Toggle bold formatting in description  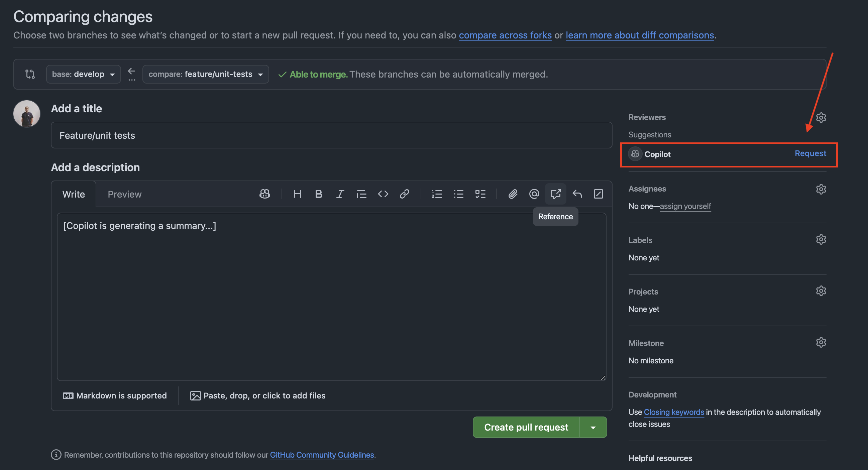click(318, 194)
